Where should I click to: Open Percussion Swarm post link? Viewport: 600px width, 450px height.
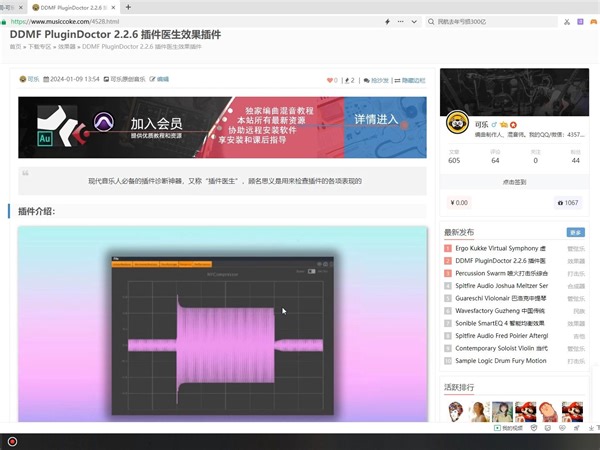501,273
